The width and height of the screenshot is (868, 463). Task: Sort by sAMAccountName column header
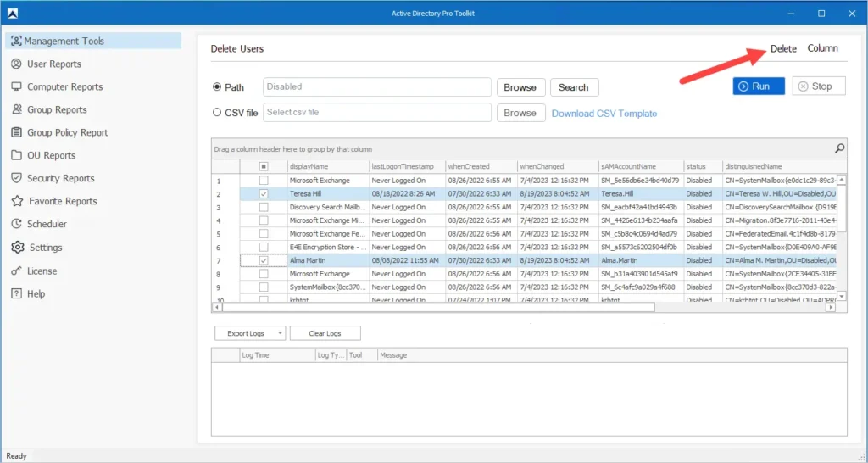[x=641, y=166]
